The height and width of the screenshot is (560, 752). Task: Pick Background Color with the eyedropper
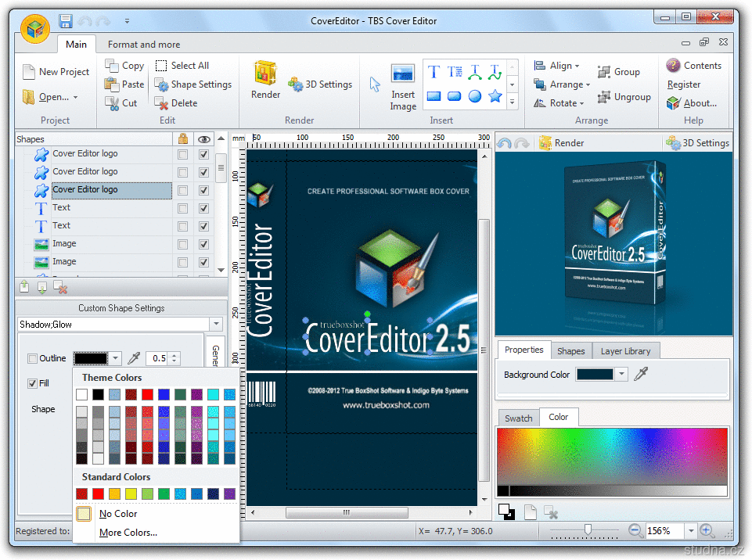[641, 375]
